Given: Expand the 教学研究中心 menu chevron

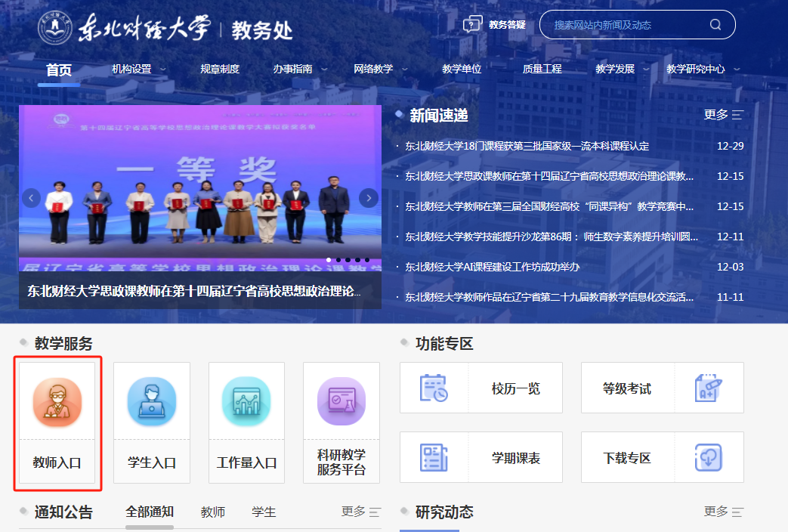Looking at the screenshot, I should [737, 70].
